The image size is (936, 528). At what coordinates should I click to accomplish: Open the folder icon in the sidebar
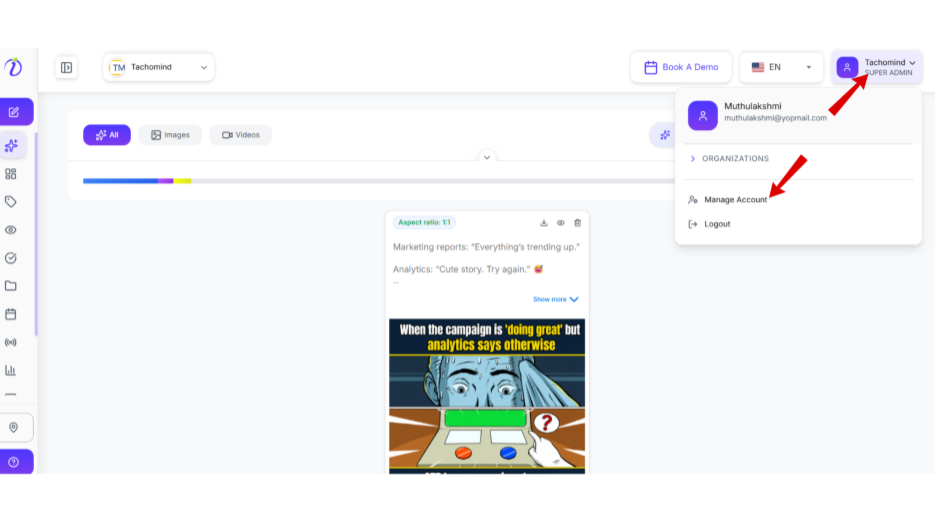[11, 286]
